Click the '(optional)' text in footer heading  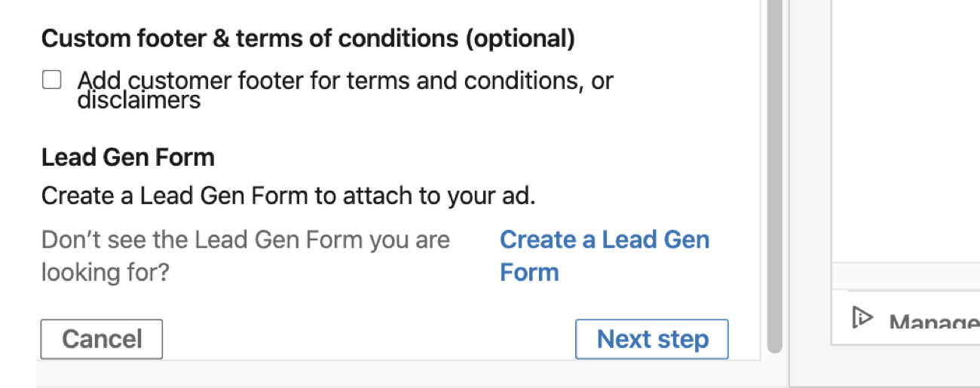tap(519, 39)
